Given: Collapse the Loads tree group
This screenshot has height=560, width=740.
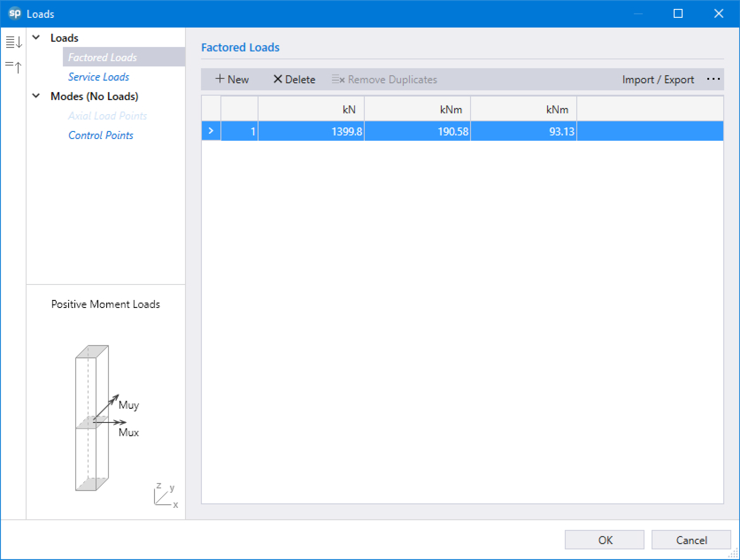Looking at the screenshot, I should [36, 37].
